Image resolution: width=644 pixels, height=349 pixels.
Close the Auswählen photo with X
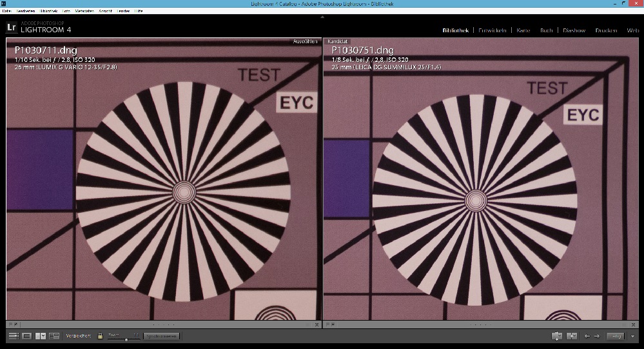317,324
